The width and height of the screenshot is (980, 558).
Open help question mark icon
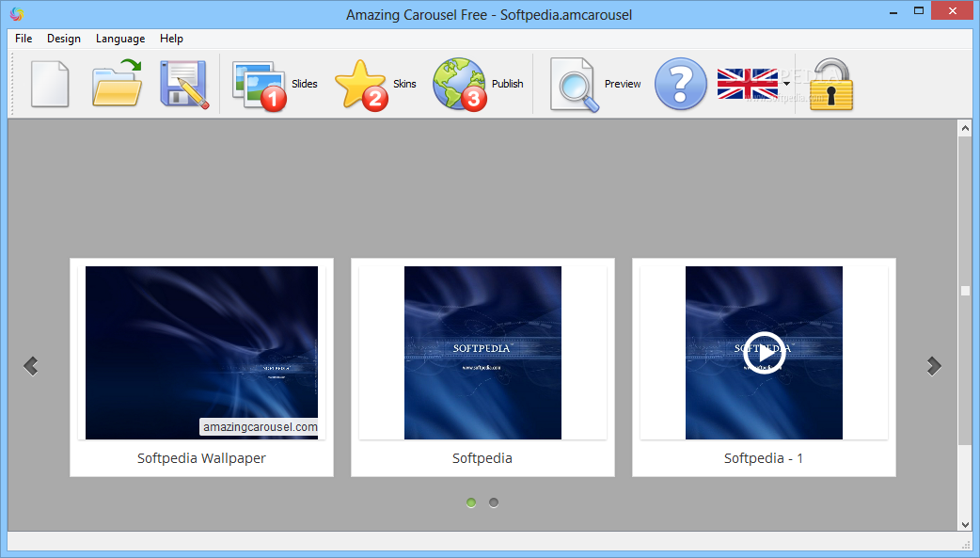click(681, 84)
